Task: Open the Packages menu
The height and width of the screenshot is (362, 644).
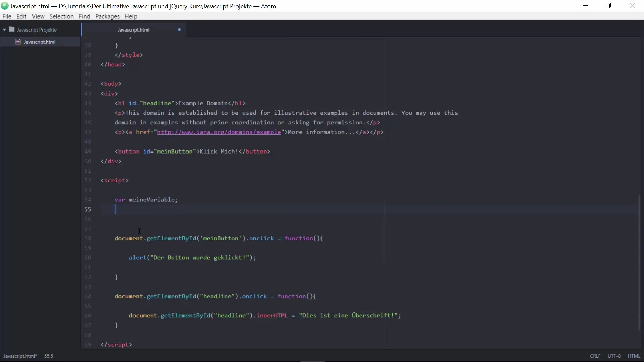Action: [x=107, y=16]
